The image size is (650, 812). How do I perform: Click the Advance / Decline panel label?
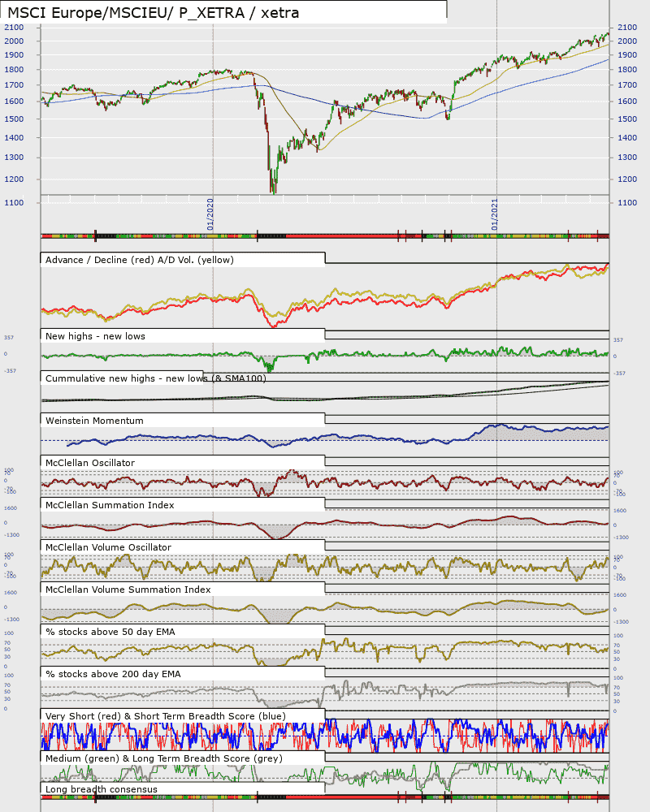click(140, 260)
